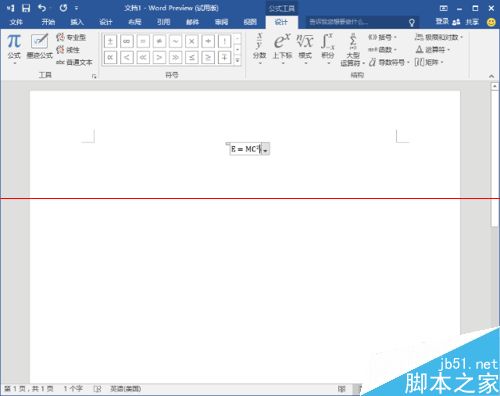Insert the much-less-than ≪ symbol
The width and height of the screenshot is (500, 396).
pyautogui.click(x=143, y=57)
